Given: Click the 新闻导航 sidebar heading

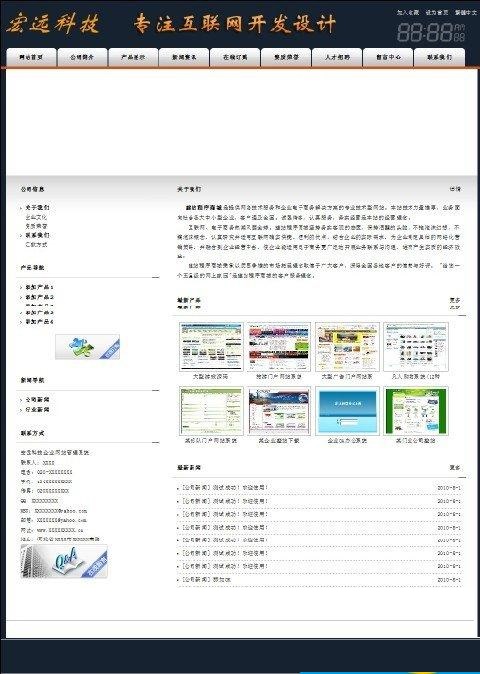Looking at the screenshot, I should pos(32,380).
